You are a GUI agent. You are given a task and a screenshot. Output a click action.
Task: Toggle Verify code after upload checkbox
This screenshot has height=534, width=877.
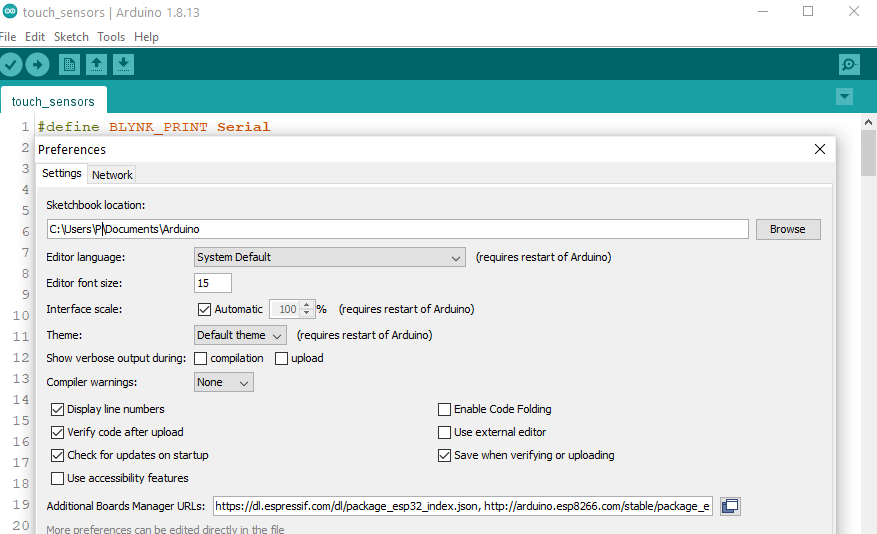57,432
